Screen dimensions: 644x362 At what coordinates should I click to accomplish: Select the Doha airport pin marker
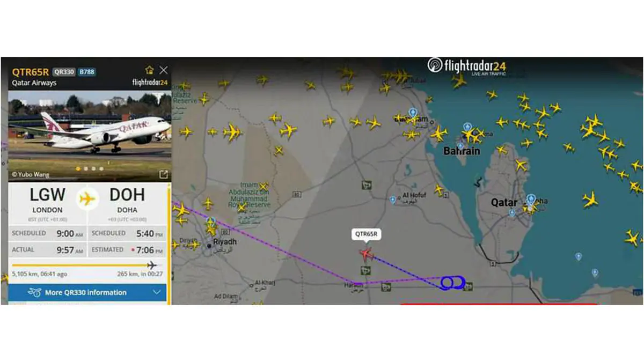[531, 199]
